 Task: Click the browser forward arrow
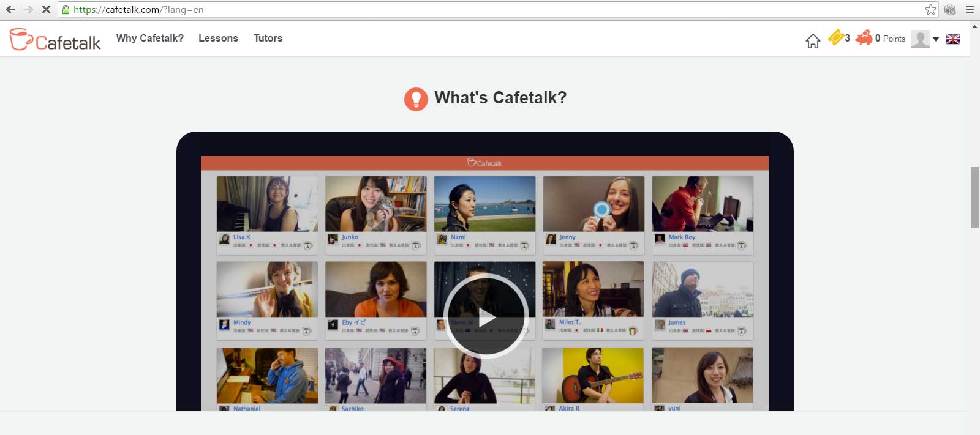pyautogui.click(x=28, y=9)
